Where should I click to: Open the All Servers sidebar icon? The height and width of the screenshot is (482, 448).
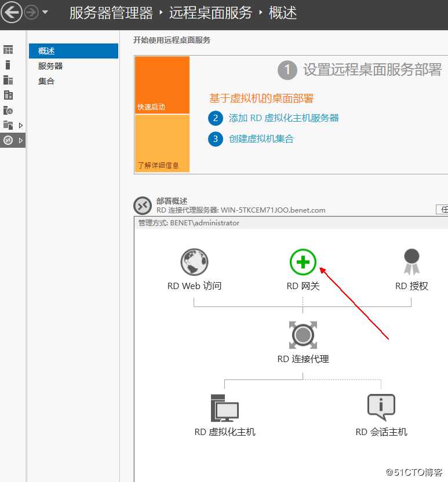coord(8,80)
